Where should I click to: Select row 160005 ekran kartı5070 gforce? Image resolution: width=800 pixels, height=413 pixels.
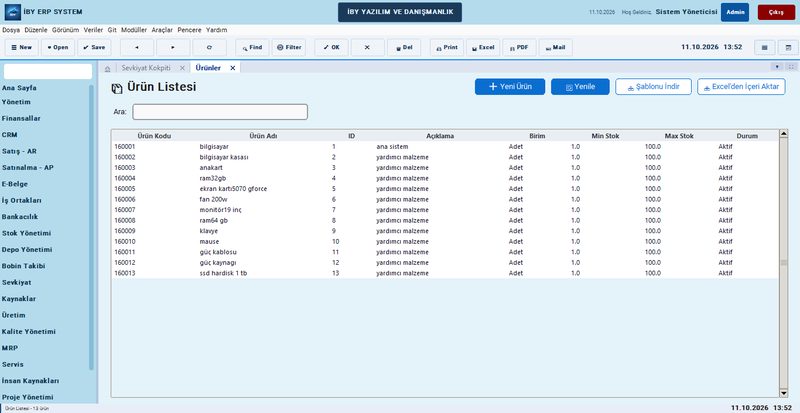[x=445, y=189]
